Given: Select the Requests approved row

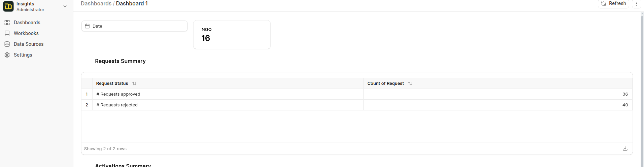Looking at the screenshot, I should pos(118,94).
